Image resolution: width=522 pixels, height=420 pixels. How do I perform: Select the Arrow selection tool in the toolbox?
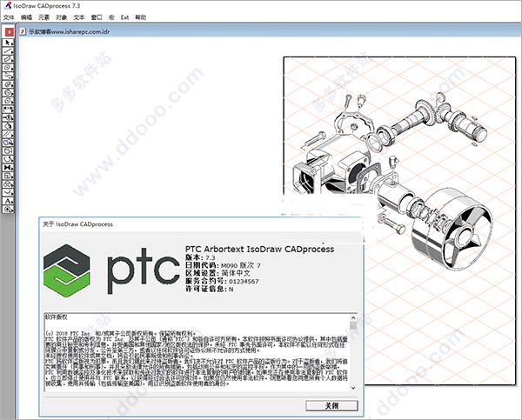point(8,43)
